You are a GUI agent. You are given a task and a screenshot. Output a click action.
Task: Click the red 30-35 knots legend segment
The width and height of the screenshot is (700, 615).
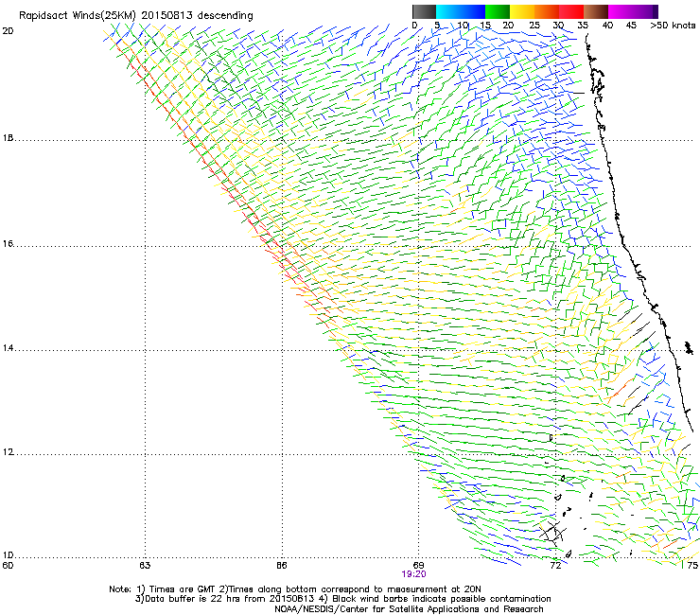(x=571, y=11)
